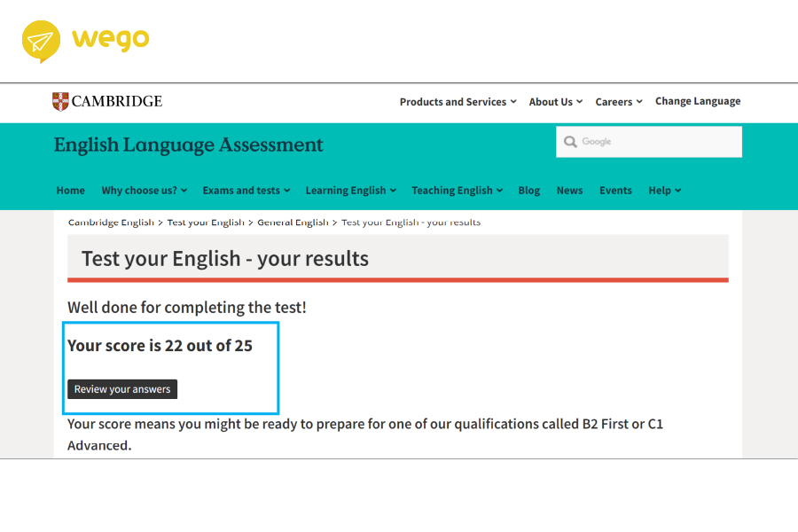Open the Why choose us? menu
Image resolution: width=798 pixels, height=532 pixels.
point(145,191)
